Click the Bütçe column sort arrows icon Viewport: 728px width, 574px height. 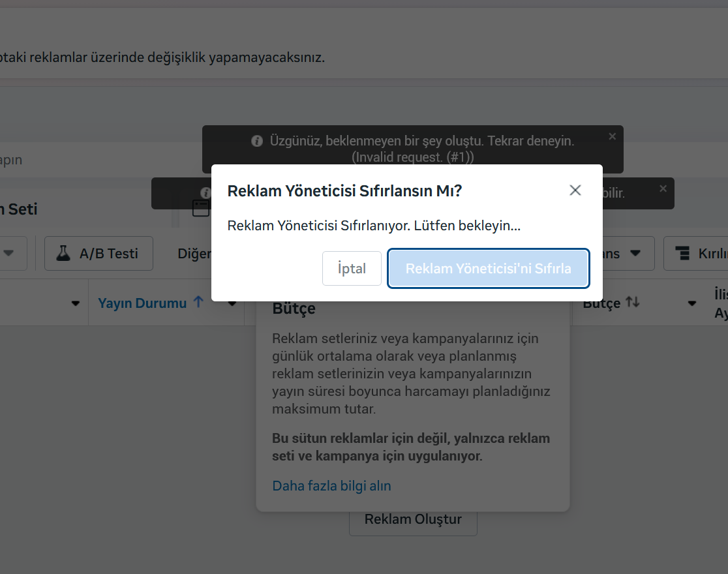632,302
